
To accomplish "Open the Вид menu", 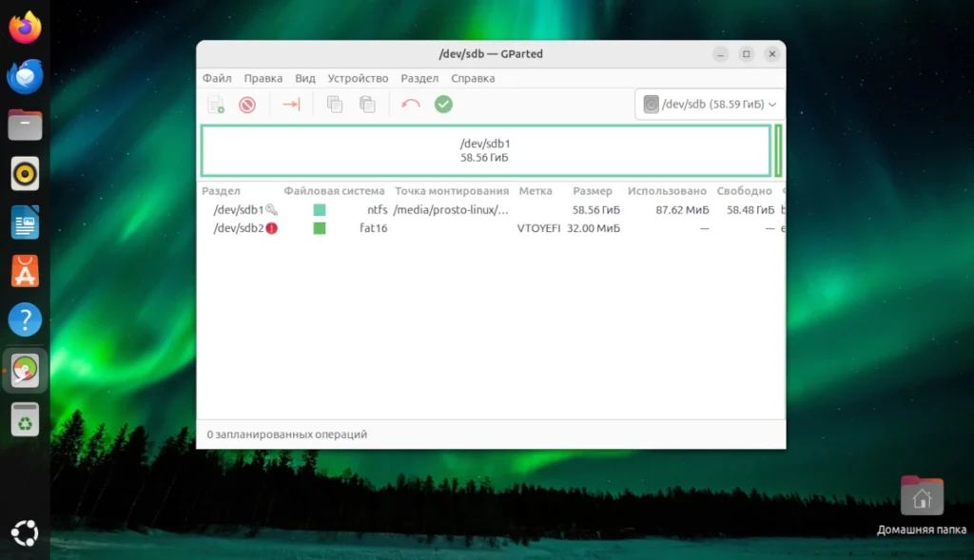I will coord(305,78).
